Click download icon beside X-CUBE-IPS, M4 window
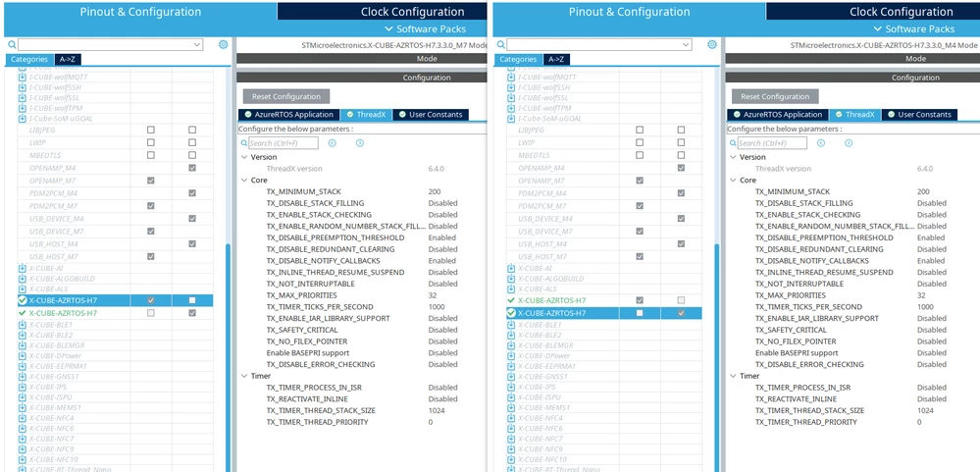980x472 pixels. pos(511,387)
